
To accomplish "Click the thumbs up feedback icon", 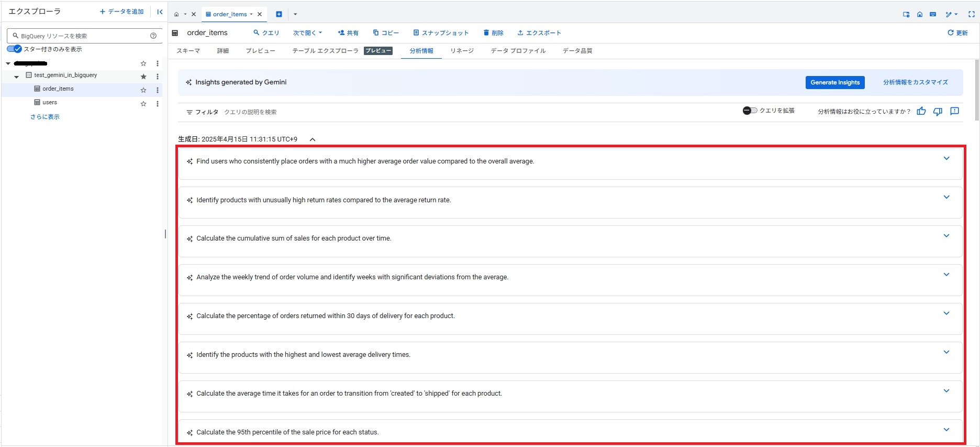I will (921, 111).
